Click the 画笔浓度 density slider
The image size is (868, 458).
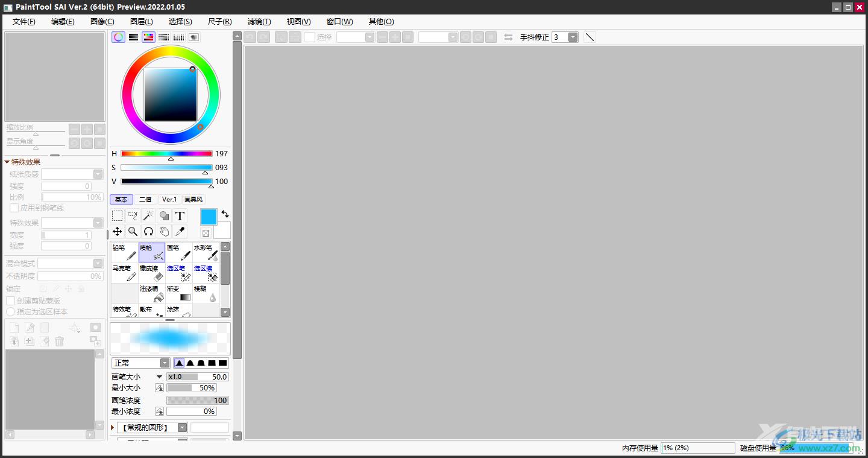pyautogui.click(x=198, y=400)
